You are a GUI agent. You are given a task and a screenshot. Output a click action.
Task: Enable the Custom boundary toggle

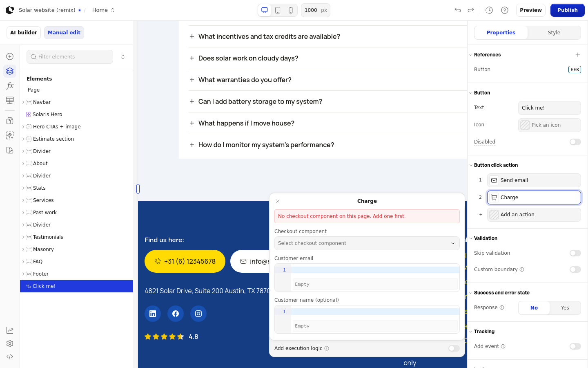click(575, 269)
